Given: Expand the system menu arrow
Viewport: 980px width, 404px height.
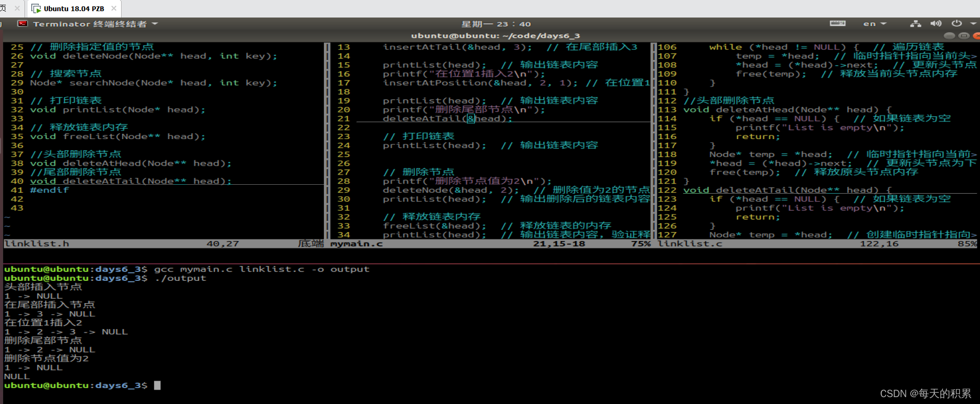Looking at the screenshot, I should pos(973,24).
